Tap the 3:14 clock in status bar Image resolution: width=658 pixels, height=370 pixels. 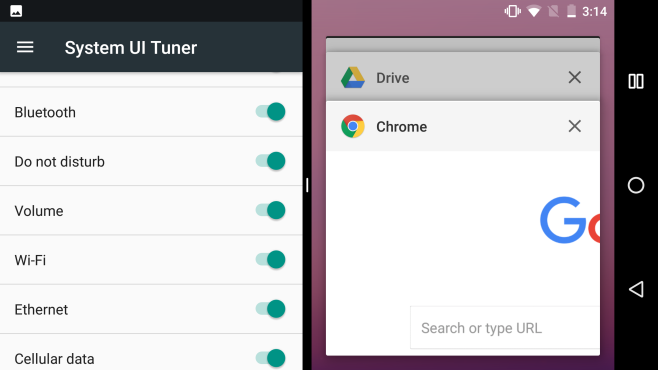click(595, 11)
